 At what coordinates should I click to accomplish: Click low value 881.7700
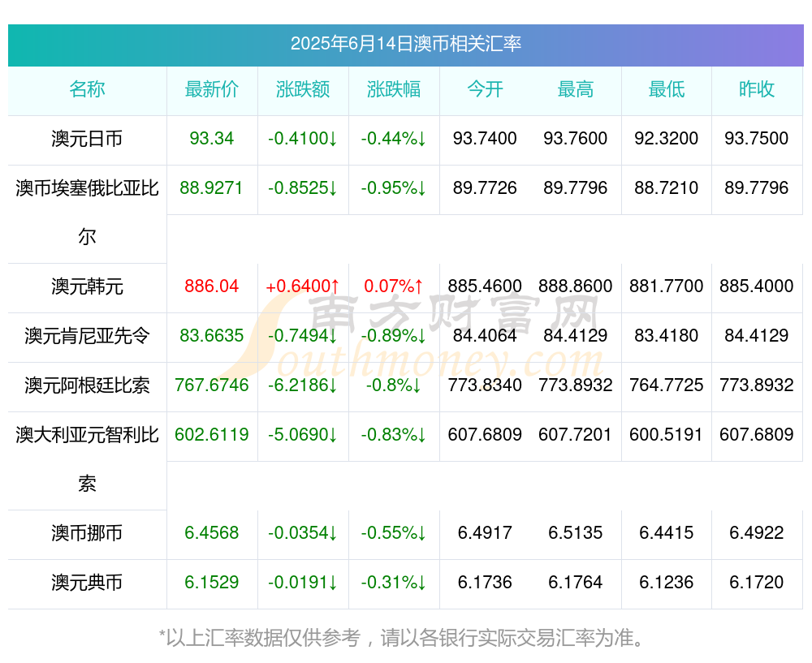pos(667,286)
